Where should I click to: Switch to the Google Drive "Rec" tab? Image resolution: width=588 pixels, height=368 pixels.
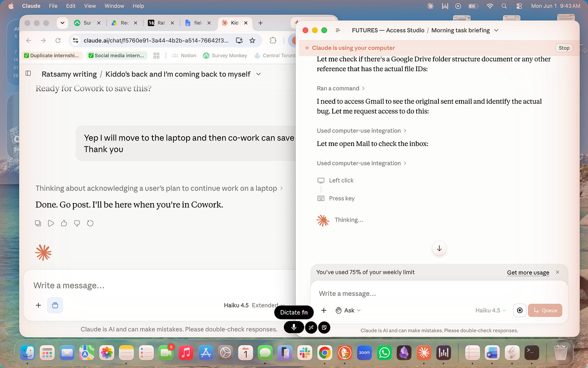124,23
